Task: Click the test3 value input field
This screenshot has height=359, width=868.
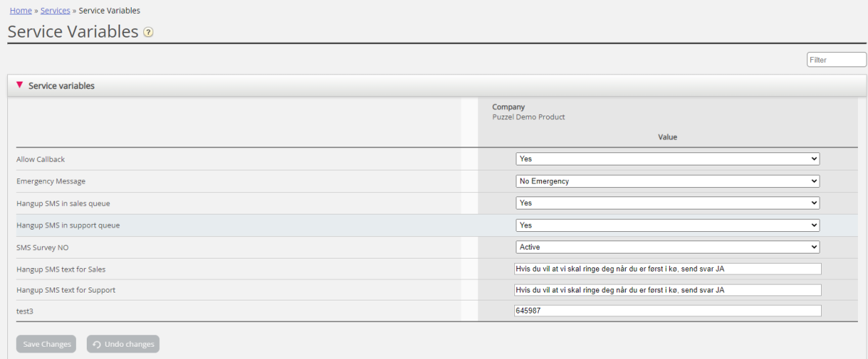Action: [x=668, y=311]
